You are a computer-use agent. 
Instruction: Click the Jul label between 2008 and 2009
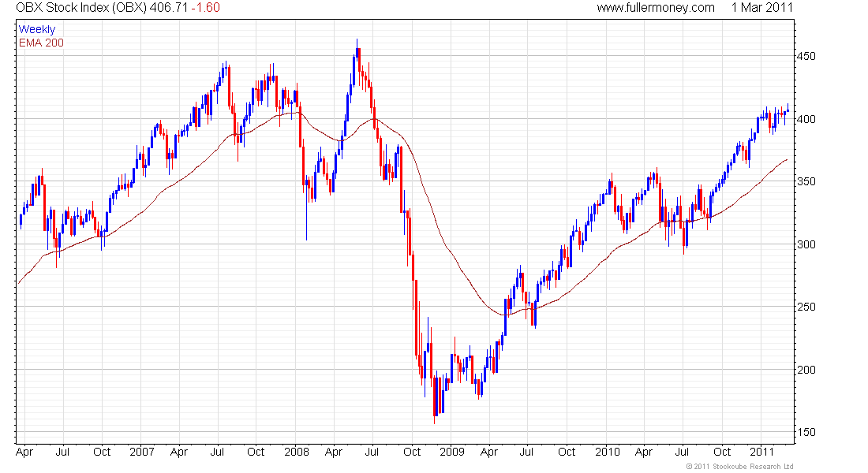[x=372, y=452]
